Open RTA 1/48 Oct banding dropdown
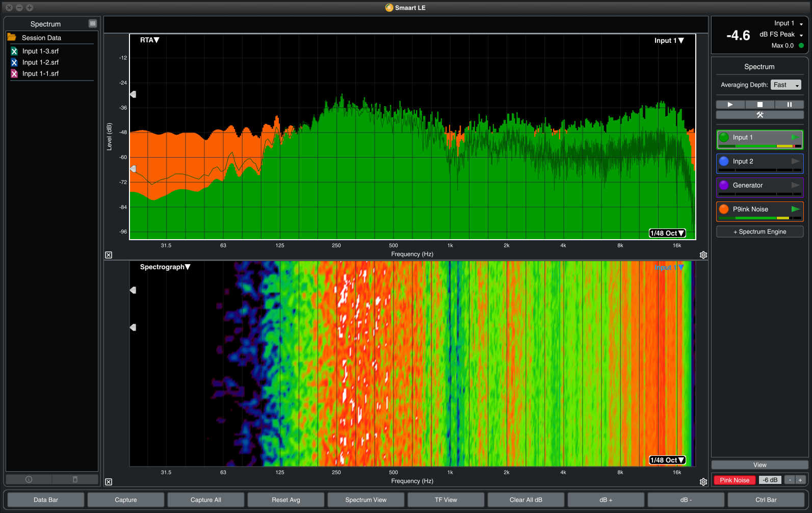812x513 pixels. tap(667, 233)
